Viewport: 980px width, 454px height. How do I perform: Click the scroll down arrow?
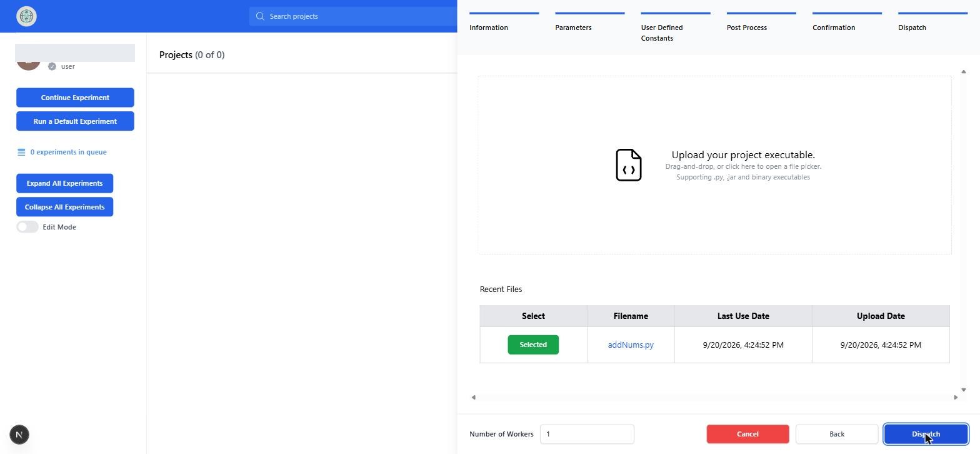click(963, 390)
